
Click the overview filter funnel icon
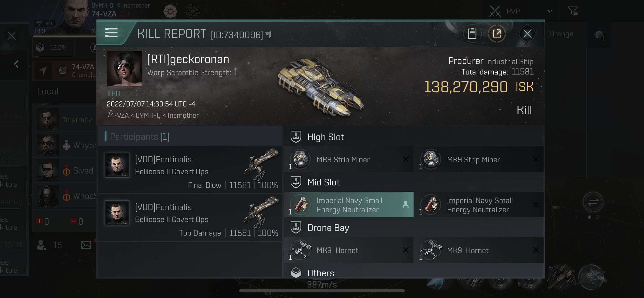[573, 11]
